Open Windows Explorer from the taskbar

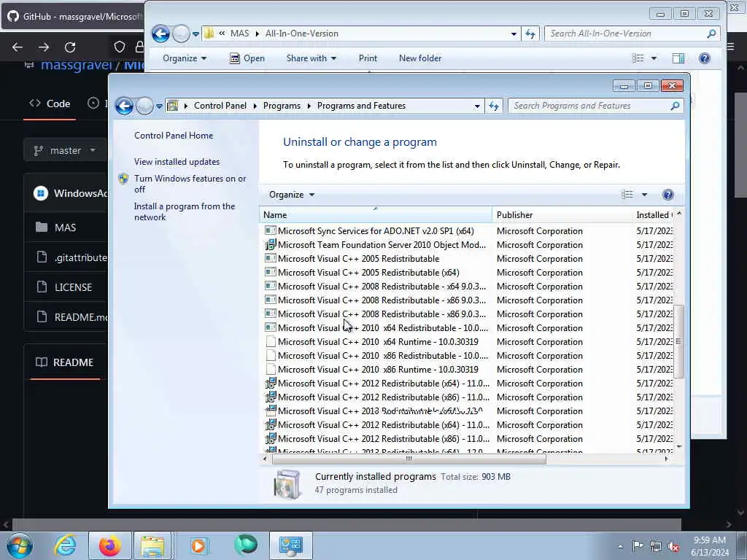(x=152, y=545)
